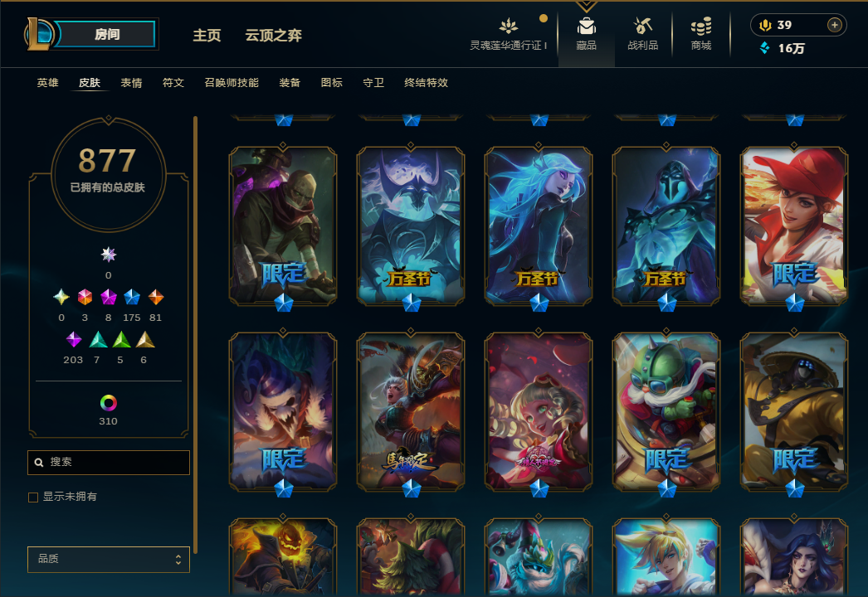Switch to the 符文 tab
This screenshot has width=868, height=597.
click(x=173, y=82)
